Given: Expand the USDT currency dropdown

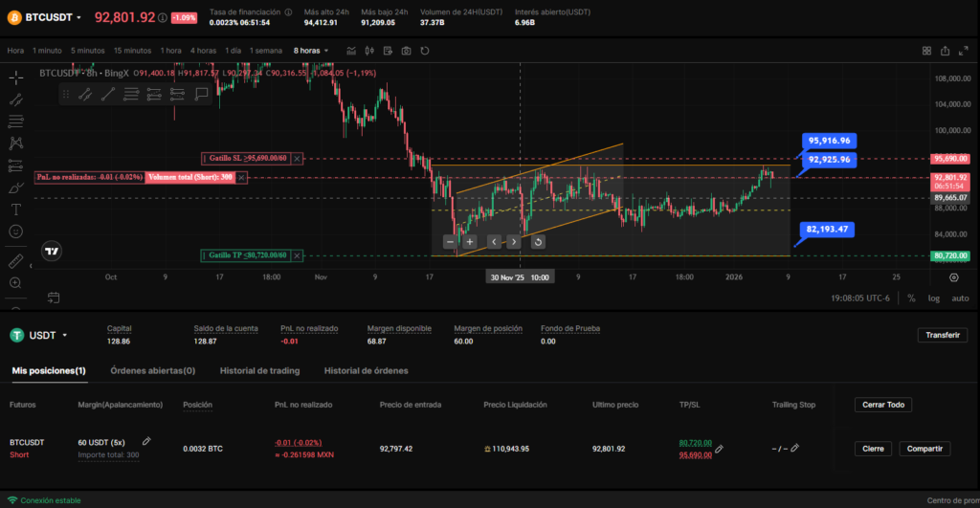Looking at the screenshot, I should [64, 335].
